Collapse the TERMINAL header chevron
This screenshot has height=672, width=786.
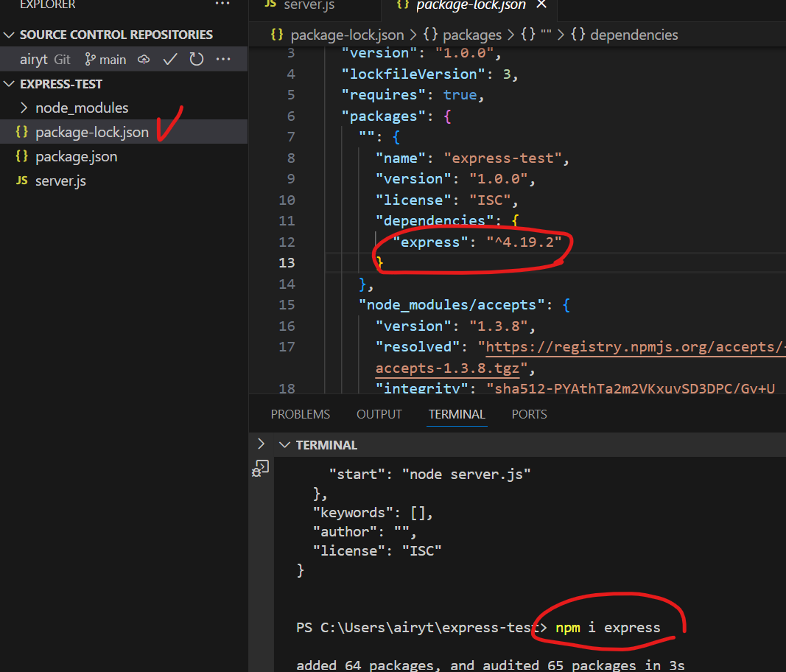[285, 444]
